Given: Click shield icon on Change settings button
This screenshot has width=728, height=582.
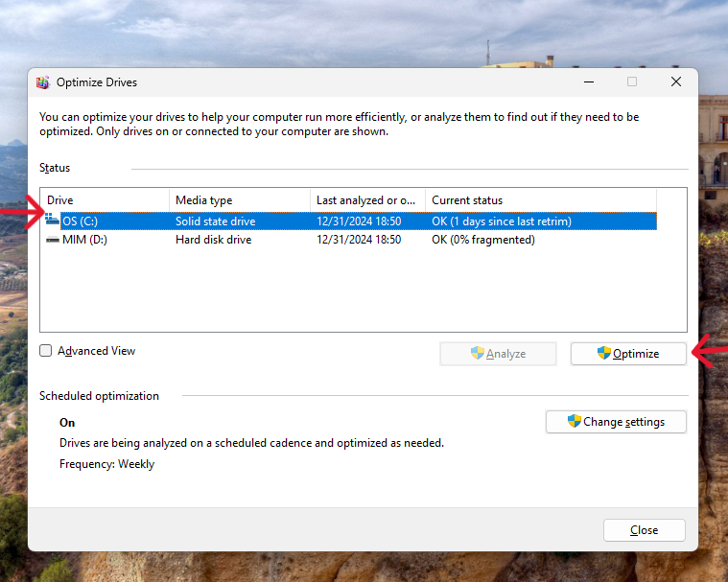Looking at the screenshot, I should coord(574,421).
